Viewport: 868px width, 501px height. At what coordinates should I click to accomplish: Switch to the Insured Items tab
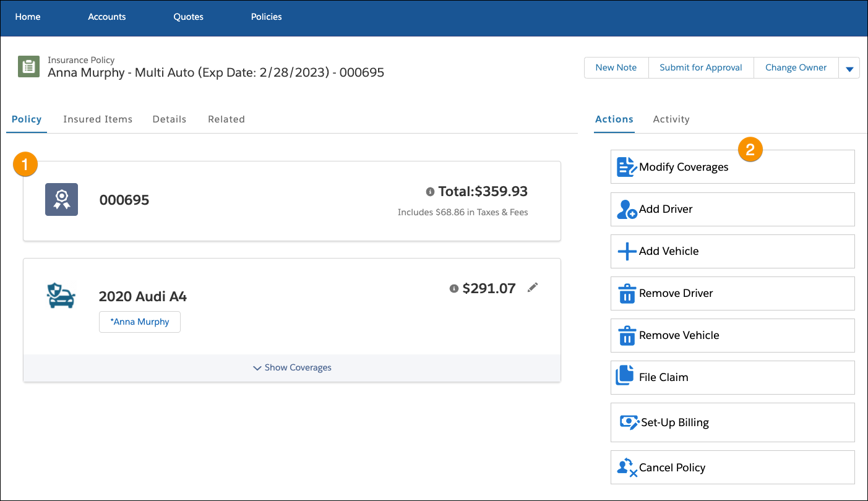click(97, 119)
